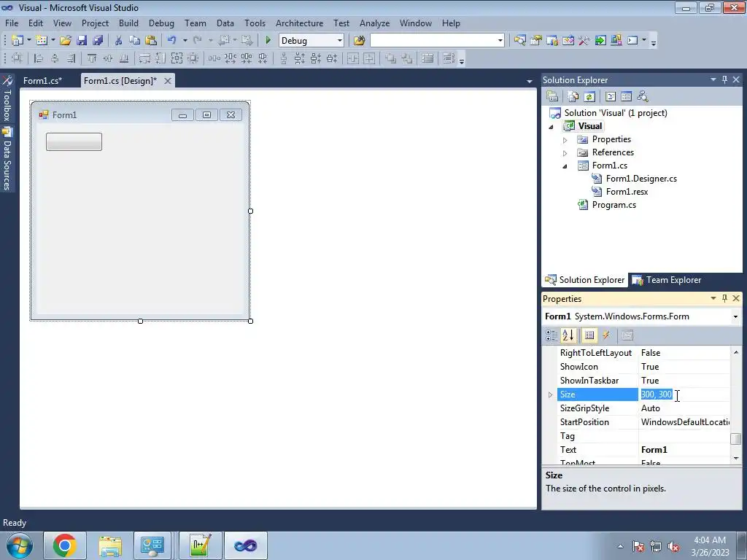Click the Extension Manager toolbar icon
This screenshot has height=560, width=747.
point(616,41)
